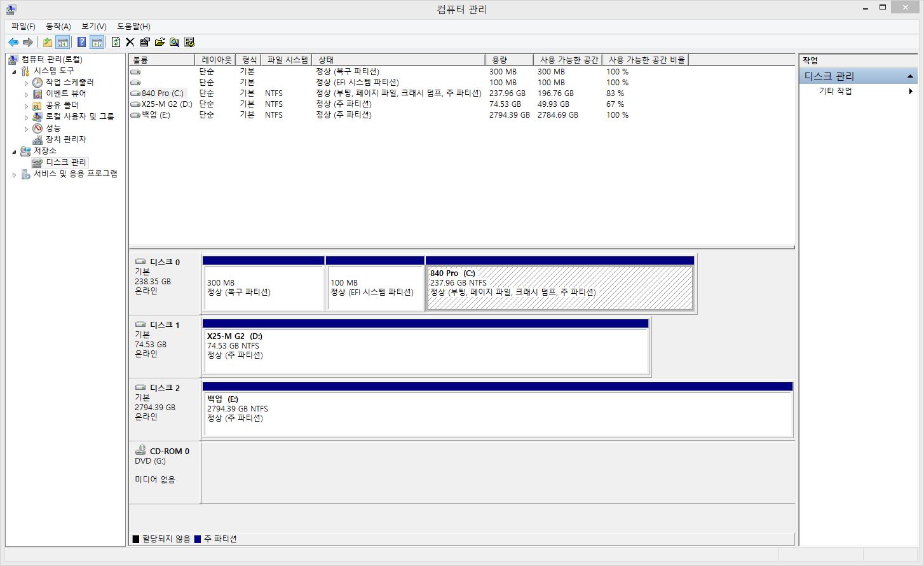924x566 pixels.
Task: Open the 보기(V) menu
Action: tap(94, 26)
